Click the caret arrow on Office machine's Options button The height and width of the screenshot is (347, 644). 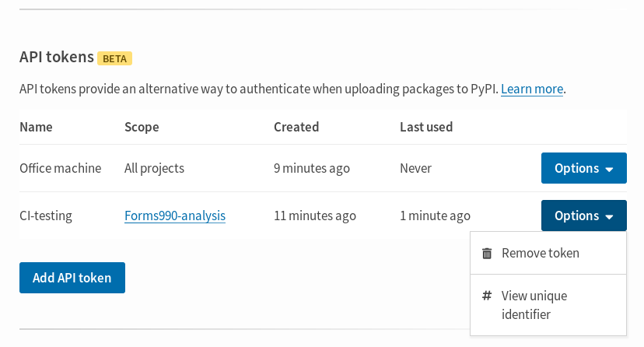(609, 169)
